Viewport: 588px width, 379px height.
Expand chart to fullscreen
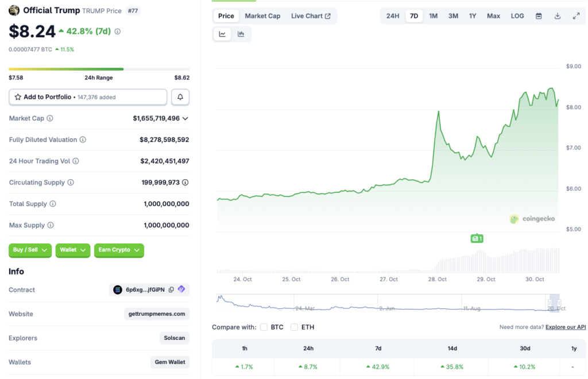point(576,16)
